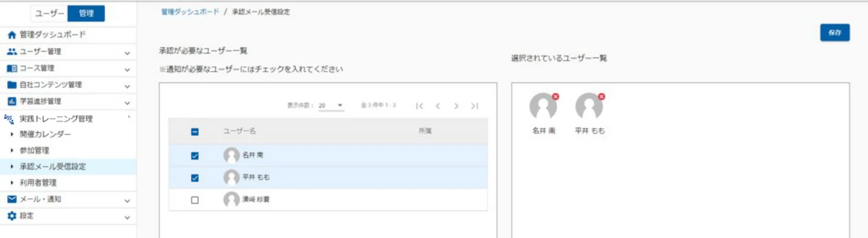The width and height of the screenshot is (868, 238).
Task: Remove 名井 南 with red X badge
Action: 555,96
